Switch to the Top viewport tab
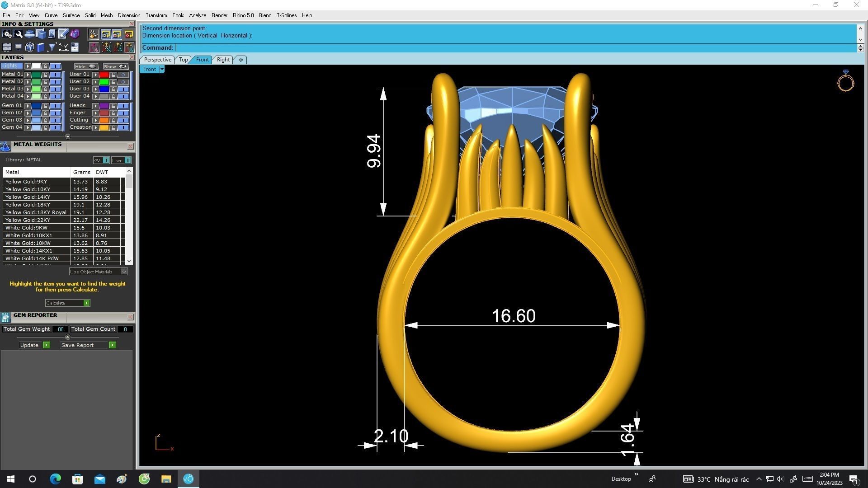Image resolution: width=868 pixels, height=488 pixels. point(183,60)
